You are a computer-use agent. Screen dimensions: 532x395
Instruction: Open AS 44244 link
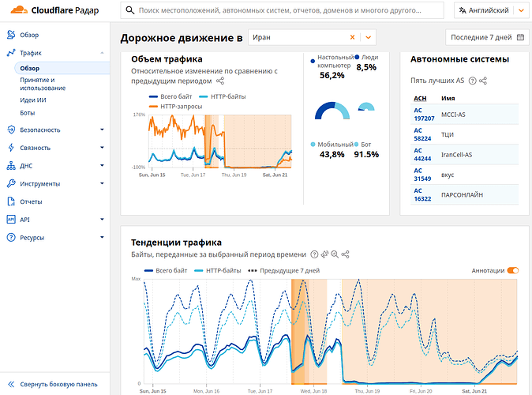coord(422,155)
